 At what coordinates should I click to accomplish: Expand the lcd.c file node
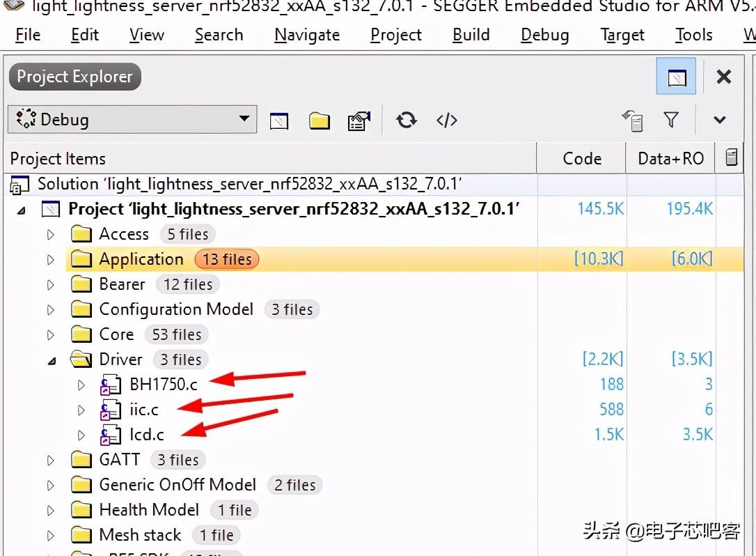click(81, 435)
